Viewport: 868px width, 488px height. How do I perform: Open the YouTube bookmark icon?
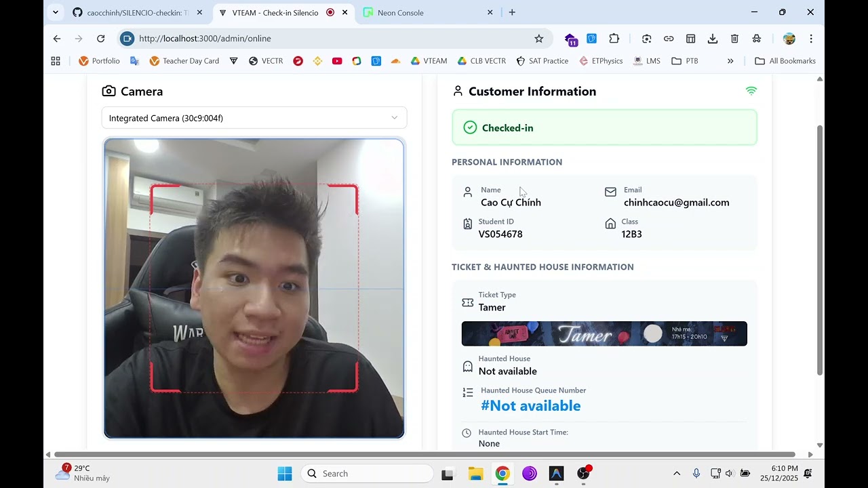click(x=337, y=61)
